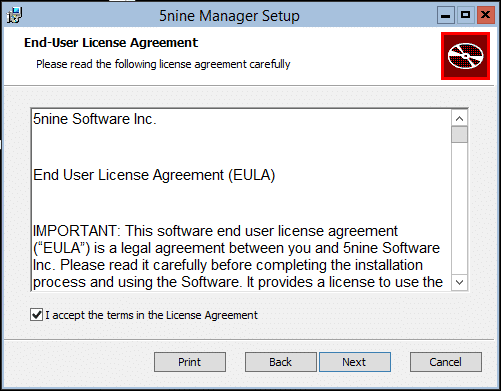The width and height of the screenshot is (501, 391).
Task: Proceed with the Next button
Action: click(355, 362)
